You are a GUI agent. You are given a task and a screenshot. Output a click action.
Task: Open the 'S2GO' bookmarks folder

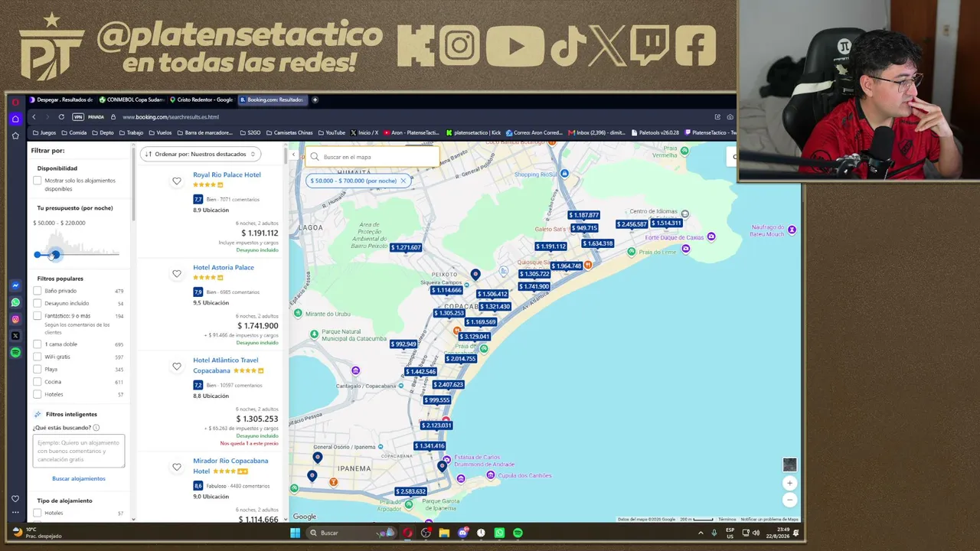click(x=250, y=132)
